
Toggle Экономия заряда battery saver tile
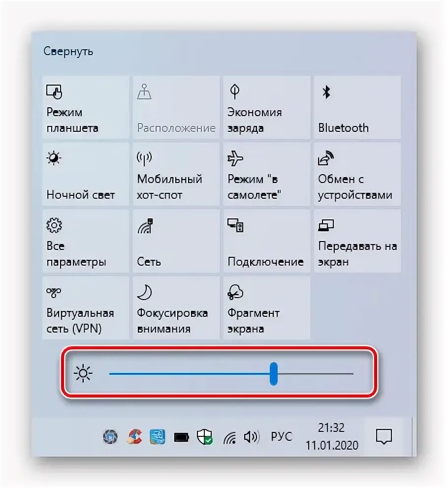click(267, 107)
